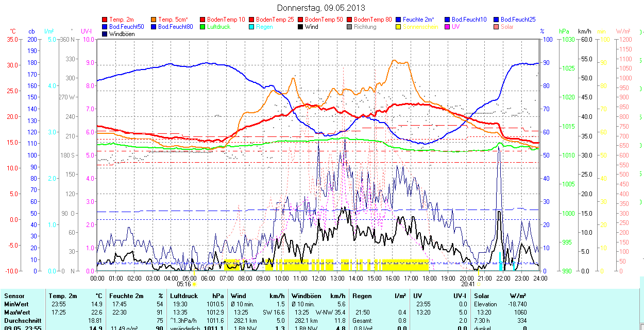Click the hPa axis unit label
Screen dimensions: 644x330
point(564,31)
